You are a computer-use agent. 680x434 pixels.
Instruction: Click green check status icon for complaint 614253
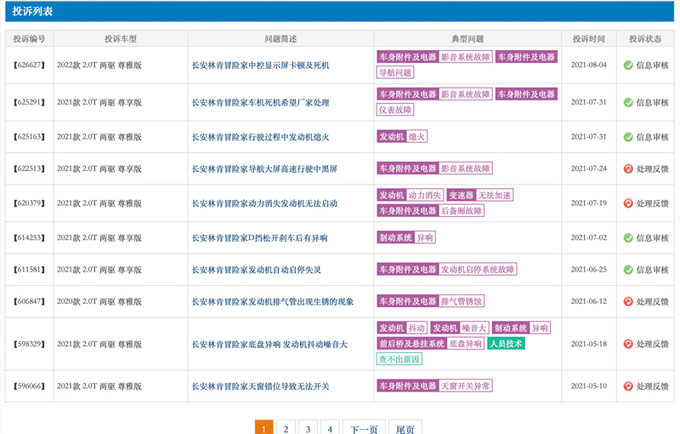tap(628, 238)
